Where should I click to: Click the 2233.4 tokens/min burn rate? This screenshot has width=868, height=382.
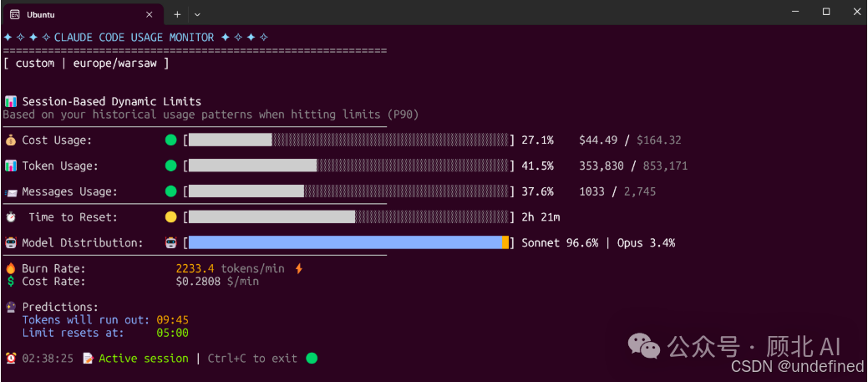pyautogui.click(x=231, y=268)
